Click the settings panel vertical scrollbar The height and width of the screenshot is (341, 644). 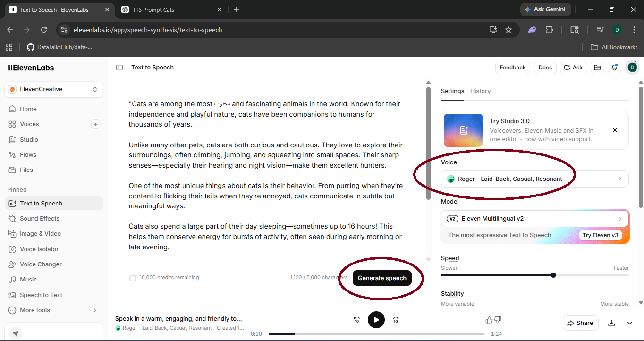(x=641, y=147)
